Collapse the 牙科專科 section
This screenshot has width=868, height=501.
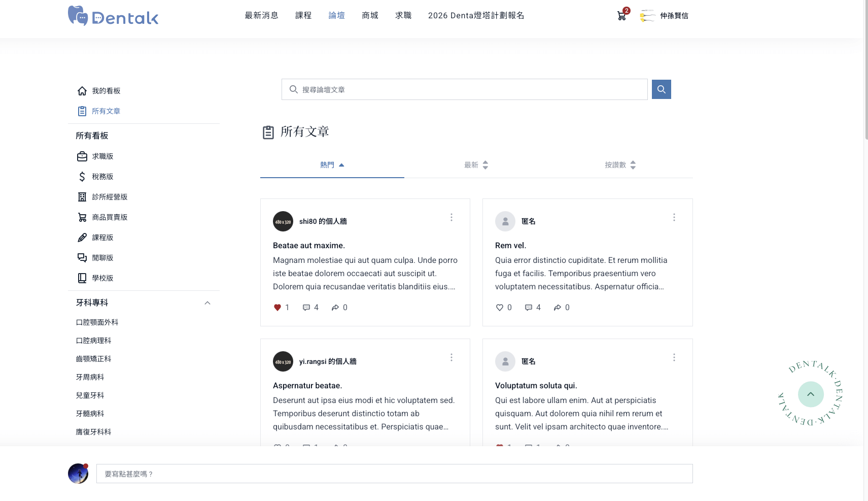(207, 303)
